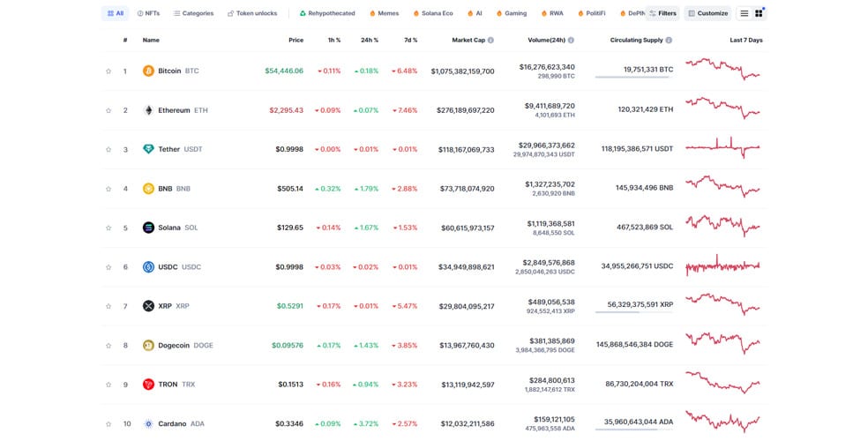Viewport: 868px width, 441px height.
Task: Click XRP's circulating supply progress bar
Action: [634, 312]
